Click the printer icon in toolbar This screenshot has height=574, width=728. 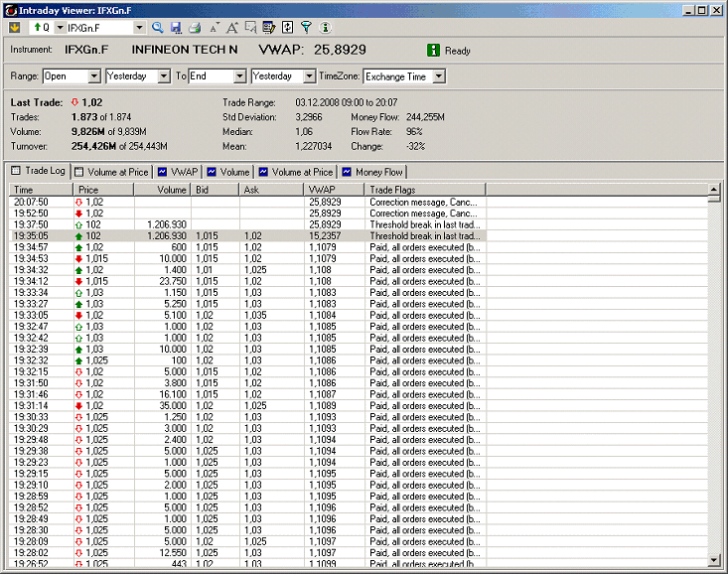[195, 28]
